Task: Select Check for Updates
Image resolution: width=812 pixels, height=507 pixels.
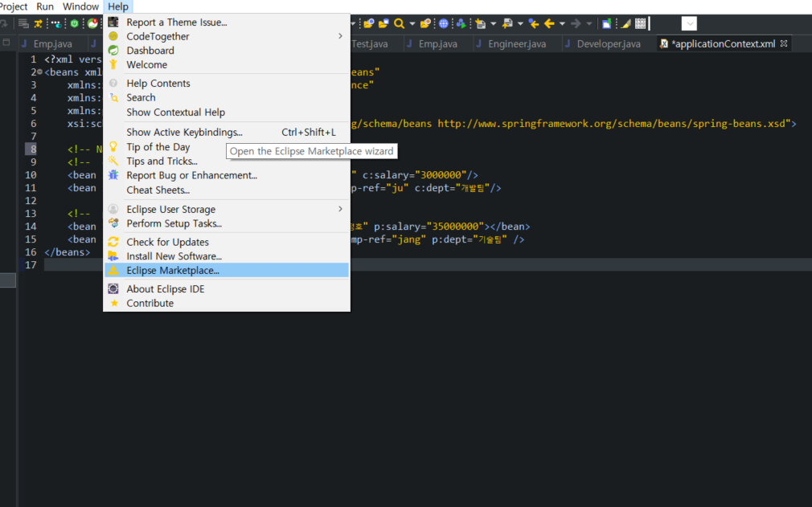Action: pos(226,242)
